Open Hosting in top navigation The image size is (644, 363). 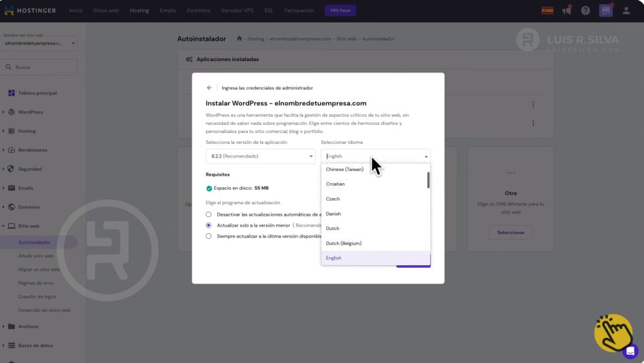coord(139,10)
